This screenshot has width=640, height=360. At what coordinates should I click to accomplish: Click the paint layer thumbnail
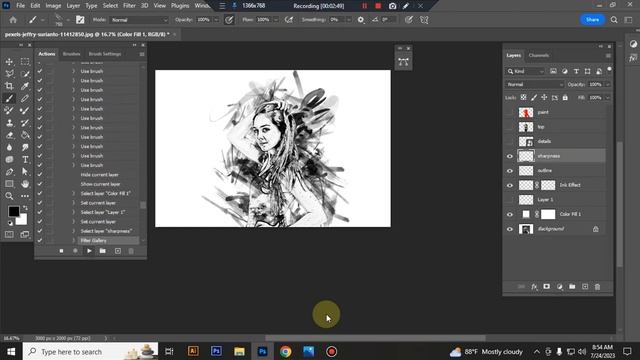(x=526, y=112)
